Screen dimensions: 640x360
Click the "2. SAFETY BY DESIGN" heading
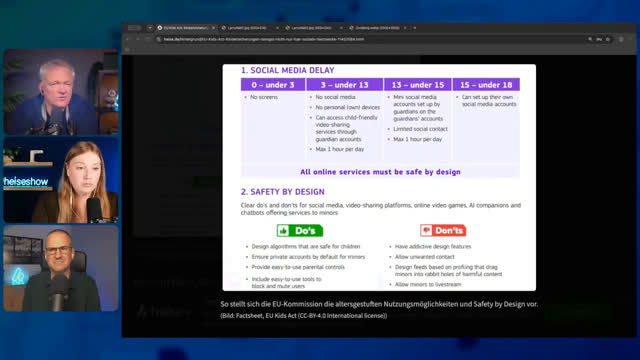pyautogui.click(x=282, y=192)
